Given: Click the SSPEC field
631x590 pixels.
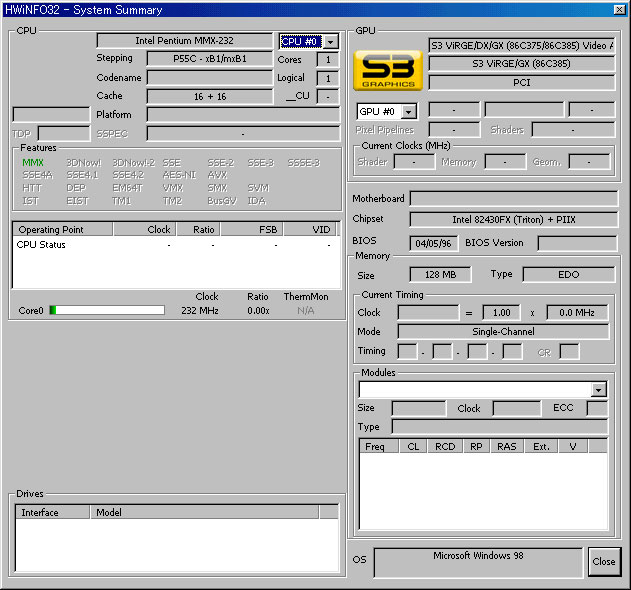Looking at the screenshot, I should coord(243,134).
